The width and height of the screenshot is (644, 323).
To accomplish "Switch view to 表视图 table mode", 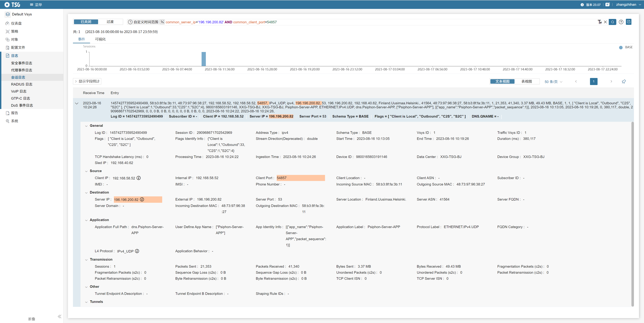I will (x=526, y=82).
